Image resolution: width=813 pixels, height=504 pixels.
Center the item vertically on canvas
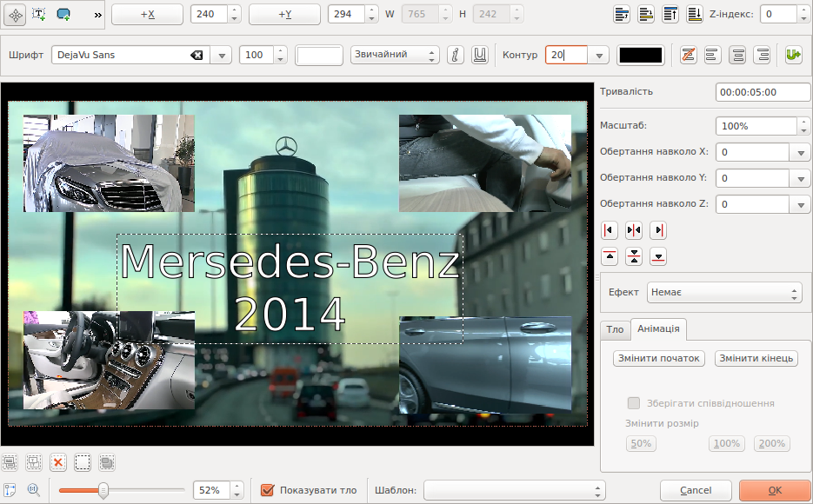click(634, 256)
